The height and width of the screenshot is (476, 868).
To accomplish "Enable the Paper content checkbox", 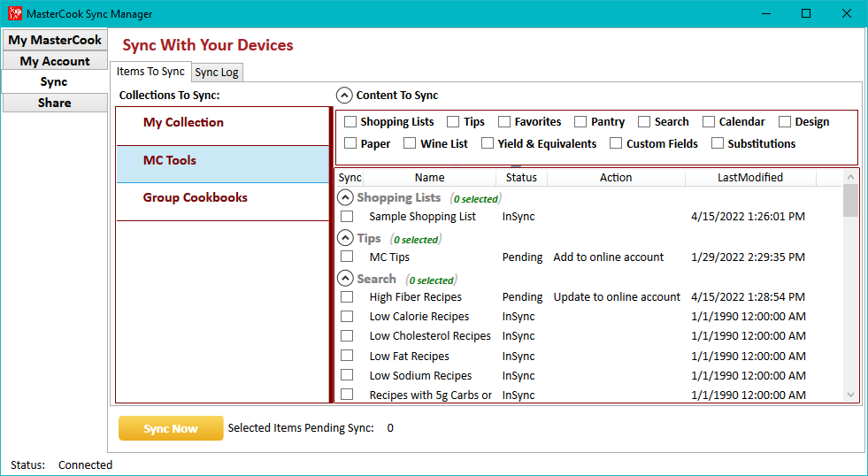I will coord(350,143).
